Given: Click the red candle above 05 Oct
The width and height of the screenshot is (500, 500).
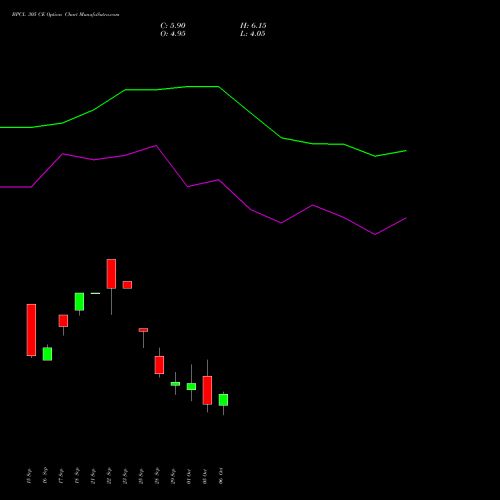Looking at the screenshot, I should click(207, 390).
